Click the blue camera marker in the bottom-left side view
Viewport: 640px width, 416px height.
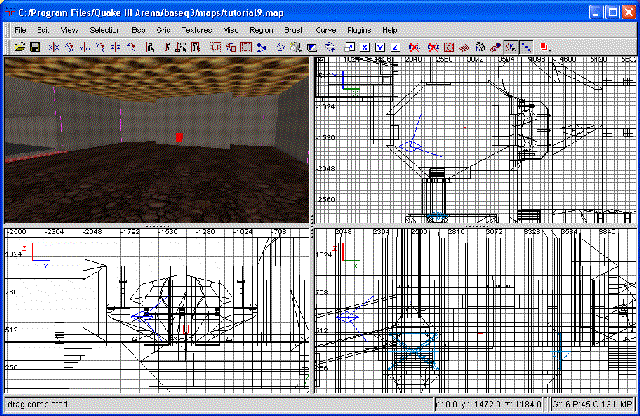pos(142,315)
